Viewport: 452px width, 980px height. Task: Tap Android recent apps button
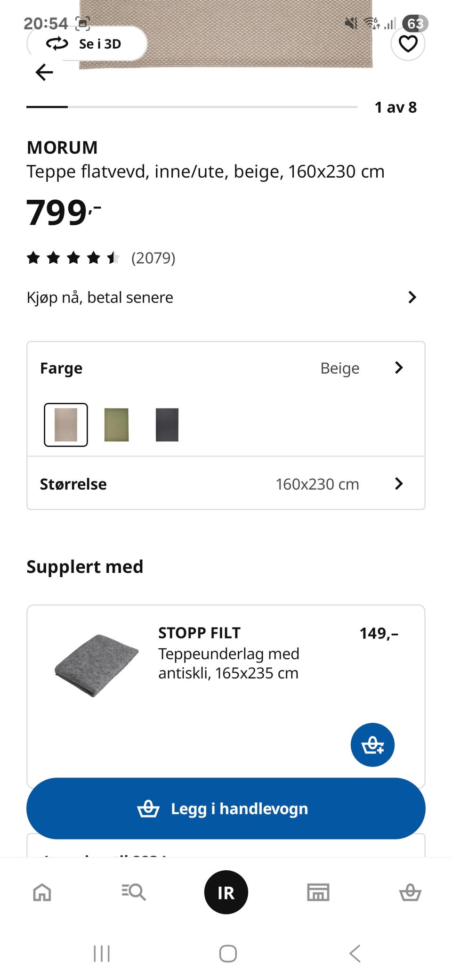[102, 954]
